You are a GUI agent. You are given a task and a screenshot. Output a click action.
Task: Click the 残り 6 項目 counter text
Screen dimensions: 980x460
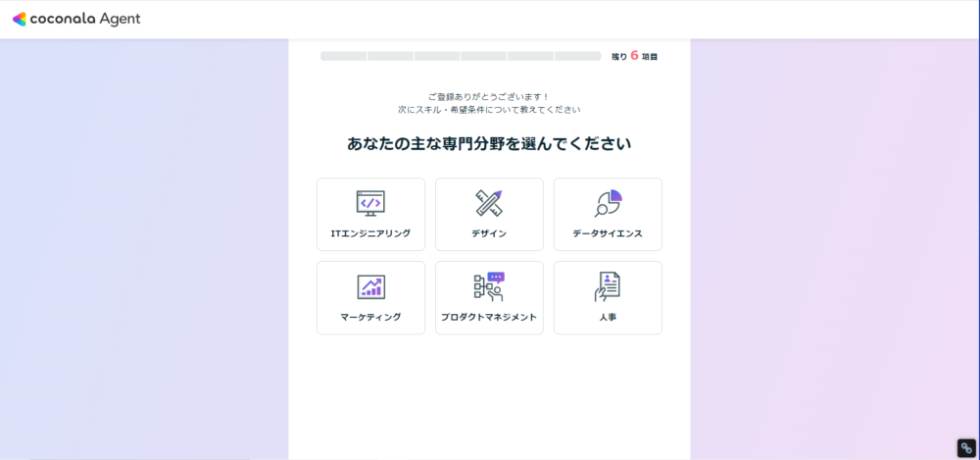point(634,56)
